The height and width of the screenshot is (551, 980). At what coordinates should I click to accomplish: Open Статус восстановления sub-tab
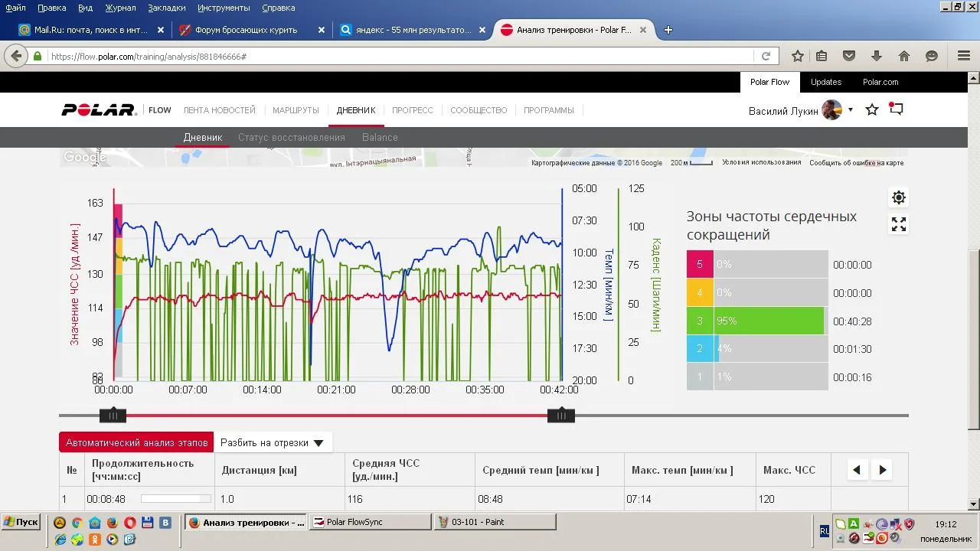click(x=292, y=138)
